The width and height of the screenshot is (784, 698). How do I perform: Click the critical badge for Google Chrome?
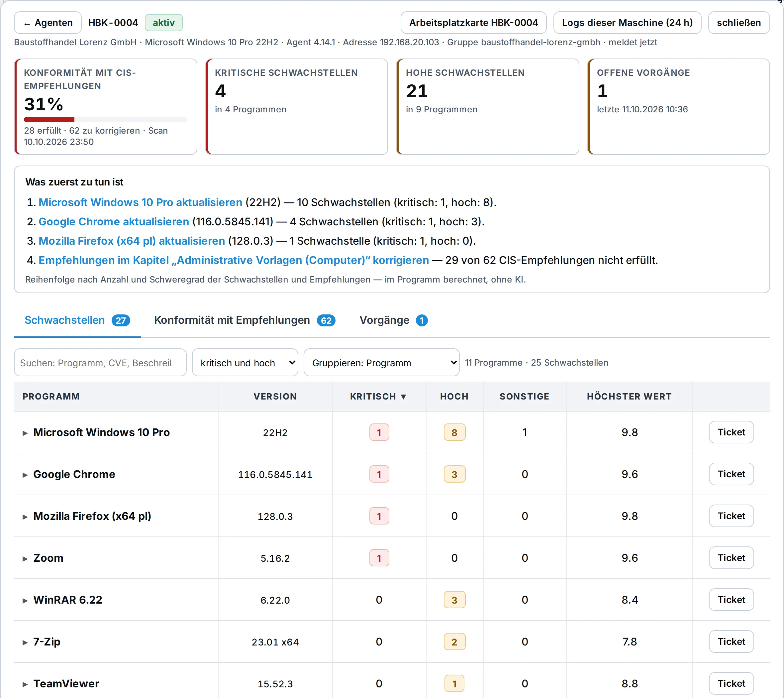[x=379, y=474]
